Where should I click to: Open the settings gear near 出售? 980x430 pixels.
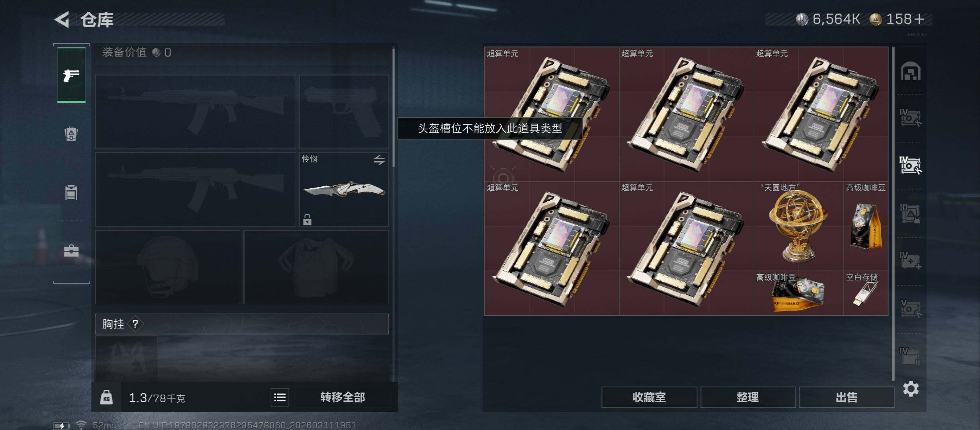pos(911,389)
